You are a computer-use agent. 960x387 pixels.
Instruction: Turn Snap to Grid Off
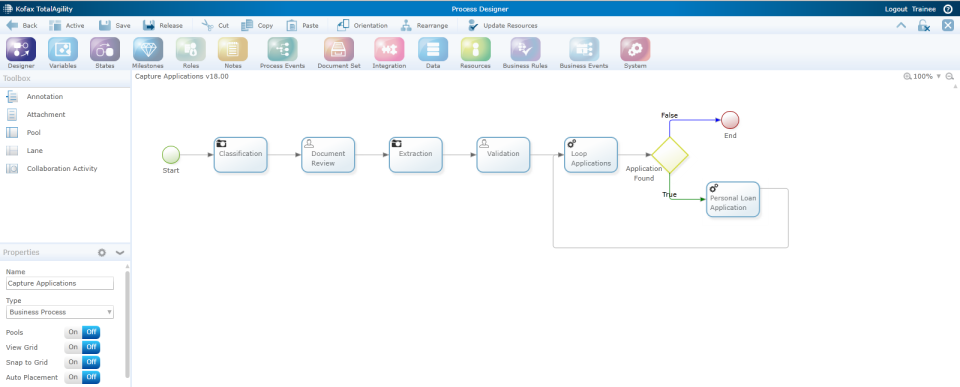coord(91,363)
